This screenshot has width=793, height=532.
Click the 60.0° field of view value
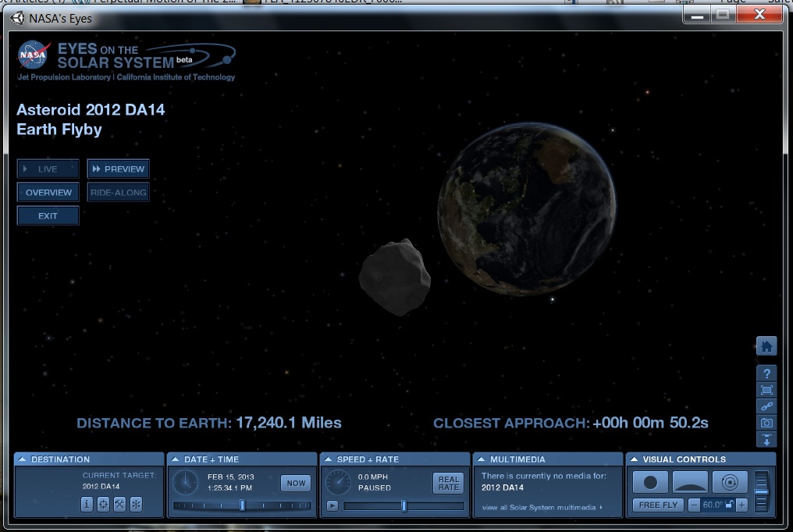click(x=713, y=505)
